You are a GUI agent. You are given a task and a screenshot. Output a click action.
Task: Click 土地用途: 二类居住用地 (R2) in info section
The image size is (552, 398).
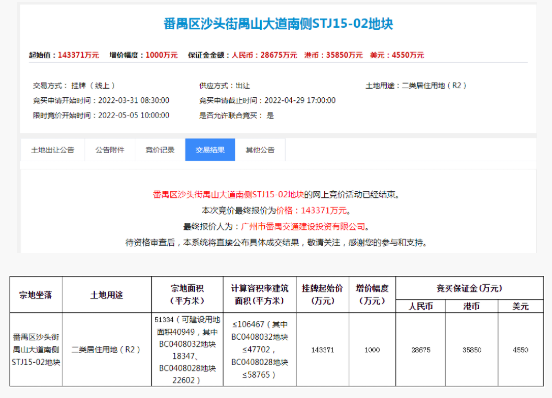(x=416, y=86)
